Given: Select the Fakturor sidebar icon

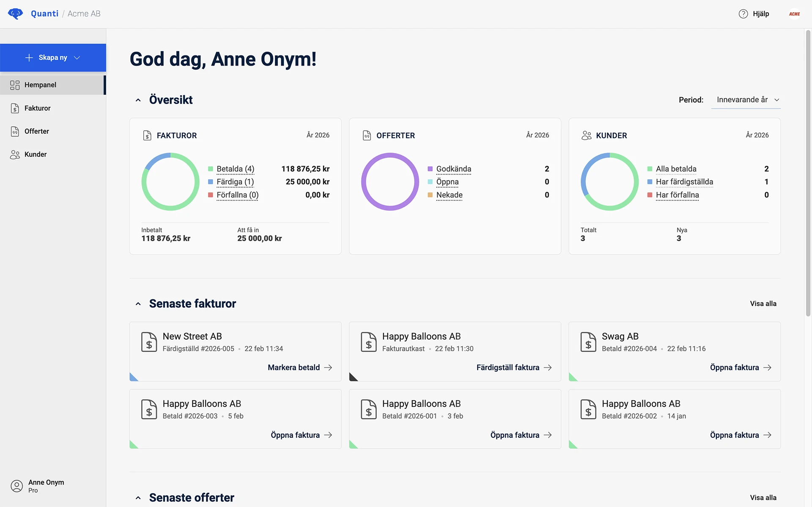Looking at the screenshot, I should (x=15, y=108).
